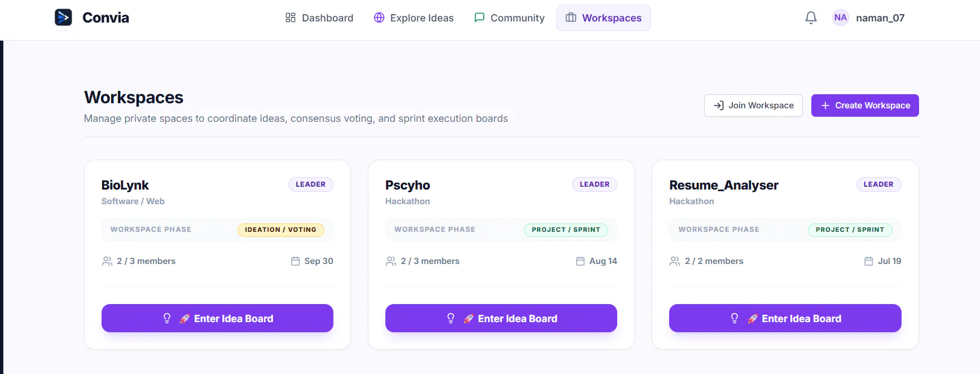Open the Resume_Analyser idea board
The width and height of the screenshot is (980, 374).
(785, 318)
